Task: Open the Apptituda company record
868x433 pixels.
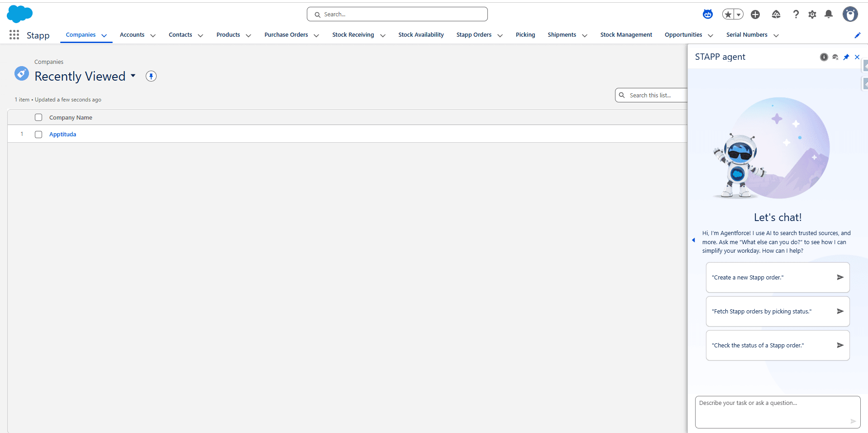Action: click(x=62, y=135)
